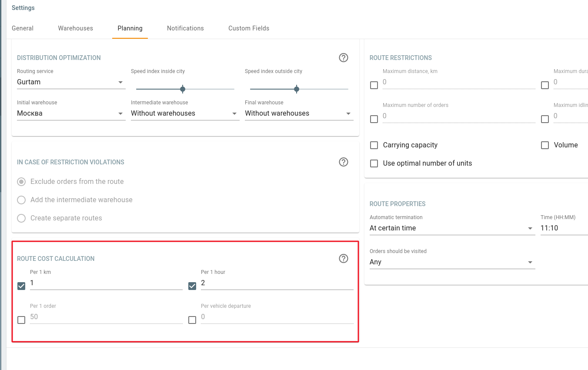The height and width of the screenshot is (370, 588).
Task: Expand the Orders should be visited dropdown
Action: tap(451, 262)
